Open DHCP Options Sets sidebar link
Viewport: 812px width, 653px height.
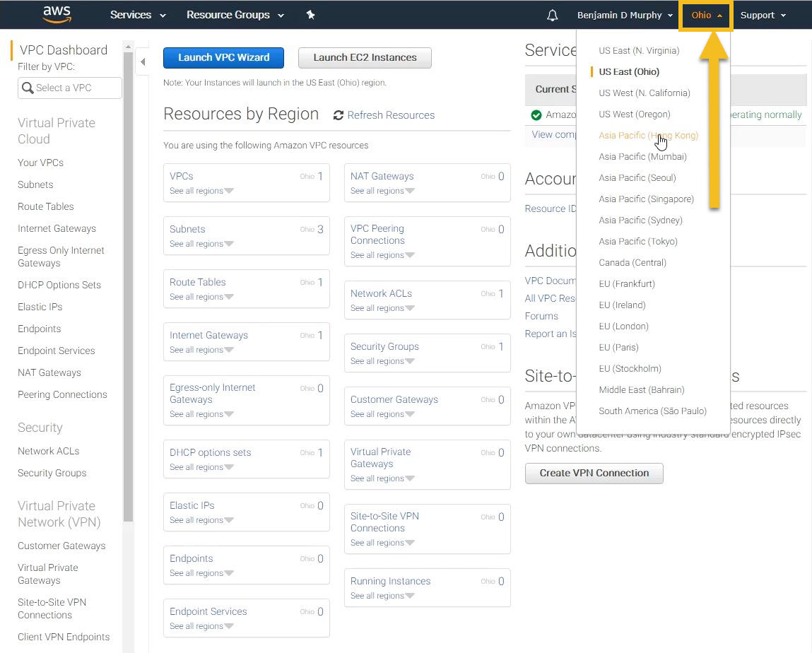[x=59, y=286]
